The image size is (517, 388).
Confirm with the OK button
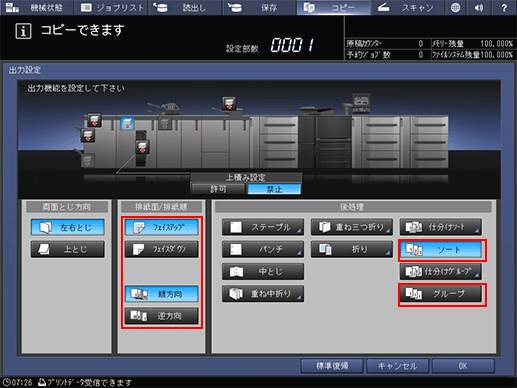click(463, 366)
